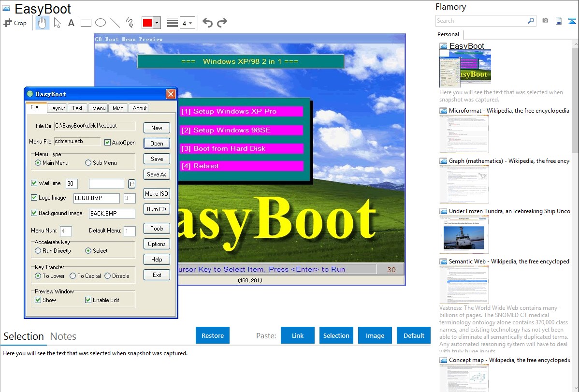Open the Personal tab in Flamory panel
Image resolution: width=579 pixels, height=392 pixels.
tap(448, 34)
